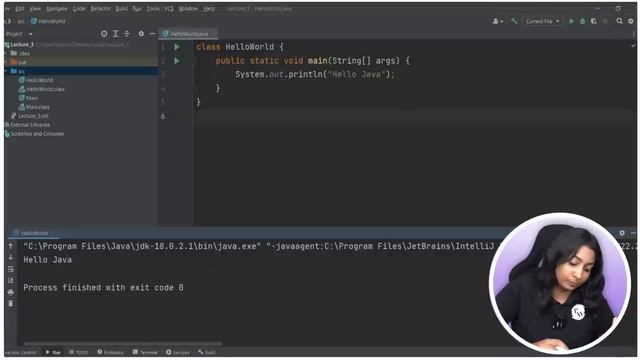Run main method from line 2 gutter arrow
The image size is (640, 360).
177,61
